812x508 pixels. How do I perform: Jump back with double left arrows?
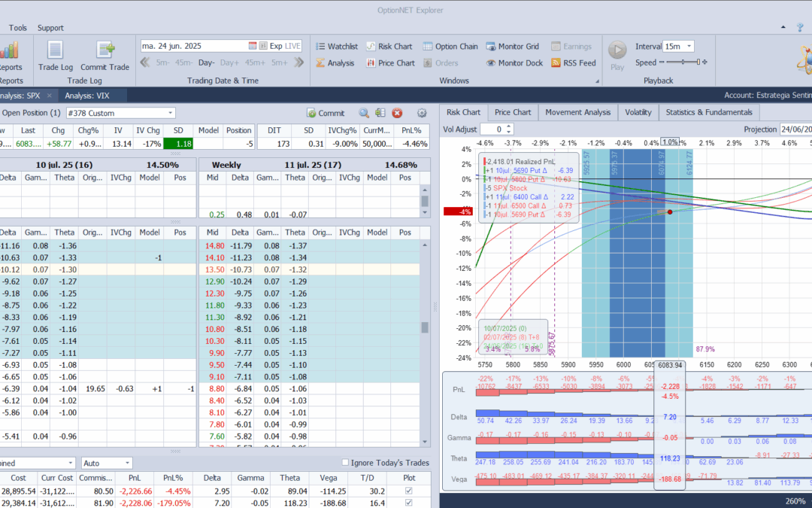[145, 62]
